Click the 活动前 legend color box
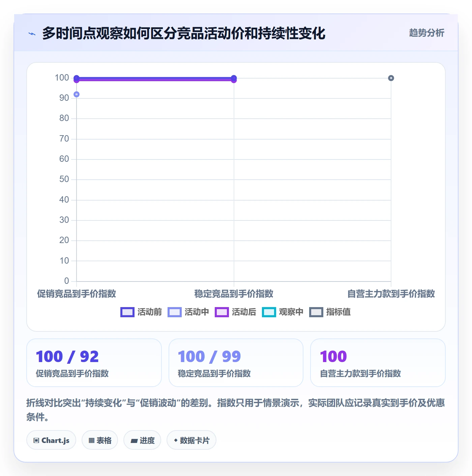 (127, 312)
